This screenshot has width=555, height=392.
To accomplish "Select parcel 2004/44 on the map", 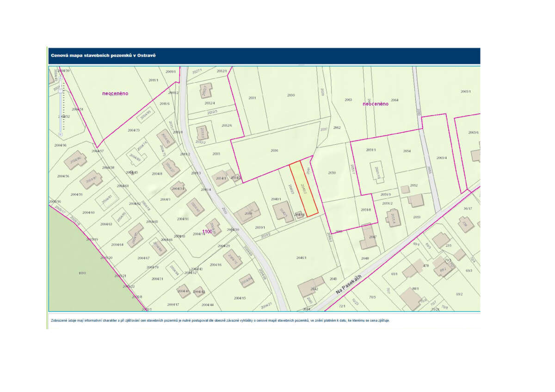I will click(207, 305).
